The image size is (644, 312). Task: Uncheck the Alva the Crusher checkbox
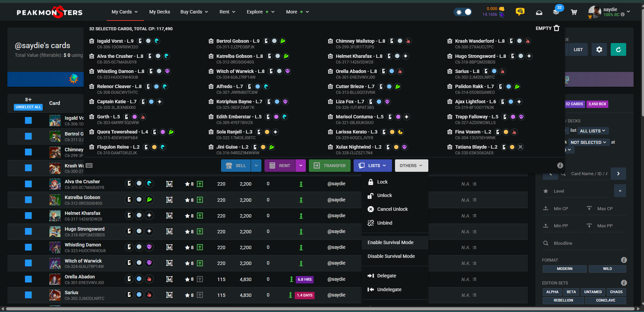pos(28,184)
